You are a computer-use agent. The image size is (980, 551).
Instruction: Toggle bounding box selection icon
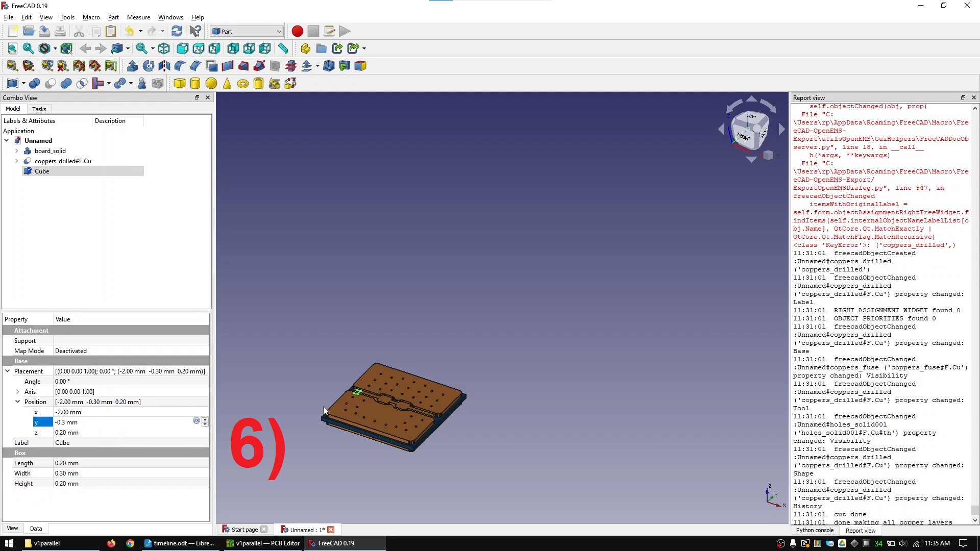(x=66, y=48)
